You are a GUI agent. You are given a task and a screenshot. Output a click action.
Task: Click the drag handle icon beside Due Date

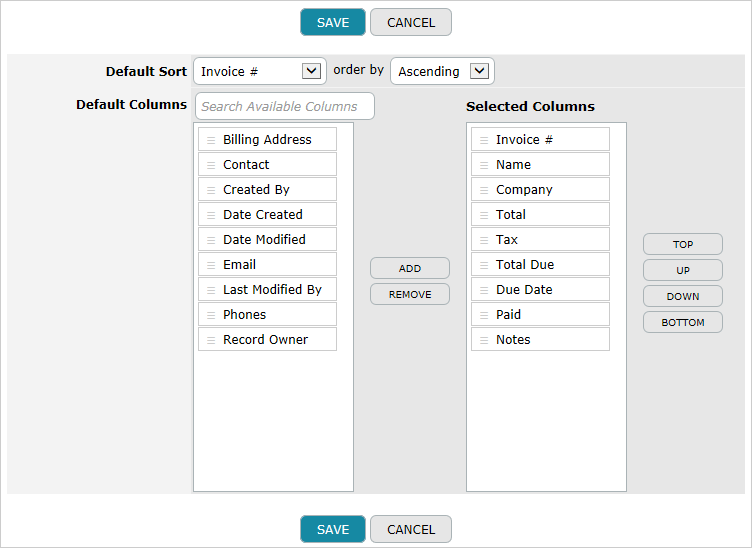pyautogui.click(x=484, y=290)
